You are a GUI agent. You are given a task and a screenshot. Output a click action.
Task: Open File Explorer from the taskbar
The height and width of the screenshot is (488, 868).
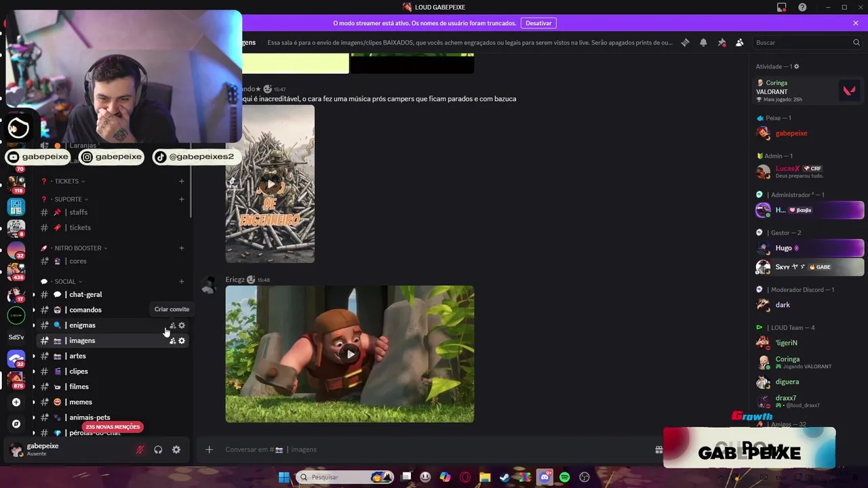click(x=485, y=477)
